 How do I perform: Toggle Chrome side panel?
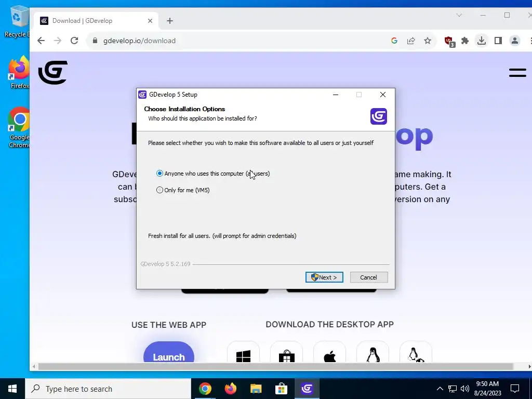[498, 41]
